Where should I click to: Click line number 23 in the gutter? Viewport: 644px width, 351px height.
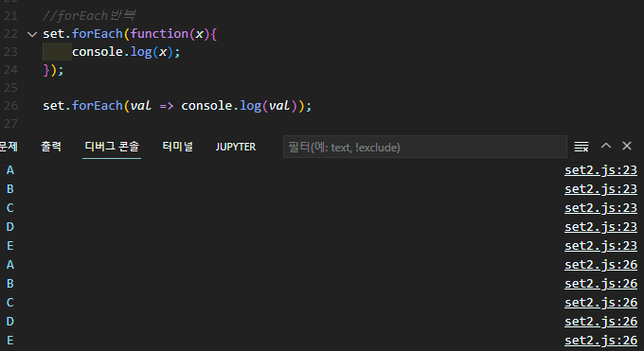click(10, 52)
